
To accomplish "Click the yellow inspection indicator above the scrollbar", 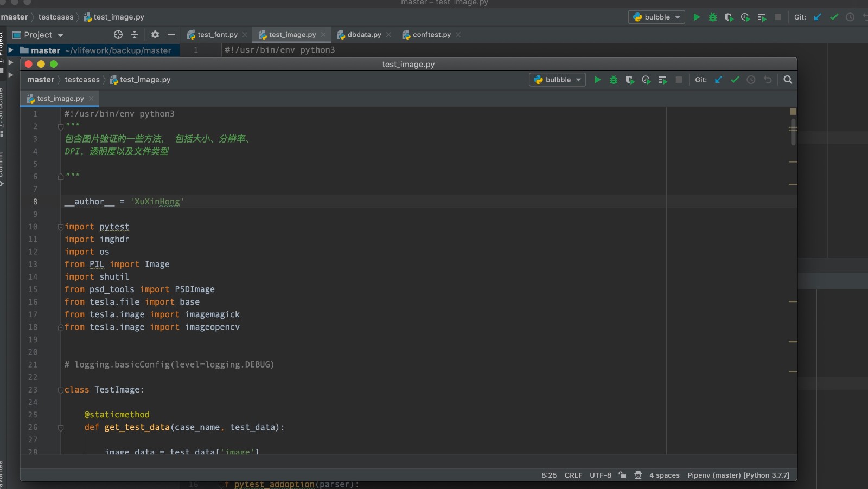I will point(793,112).
